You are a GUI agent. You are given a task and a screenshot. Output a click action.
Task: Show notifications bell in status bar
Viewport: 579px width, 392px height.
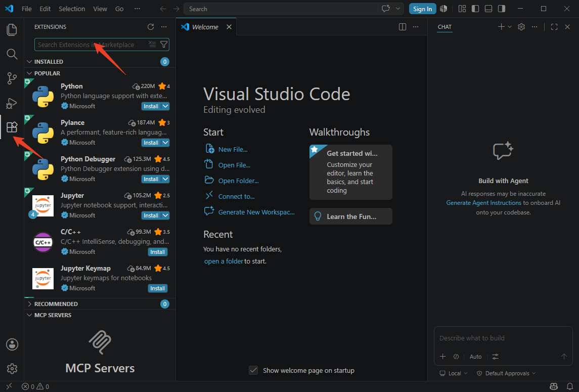(x=570, y=386)
